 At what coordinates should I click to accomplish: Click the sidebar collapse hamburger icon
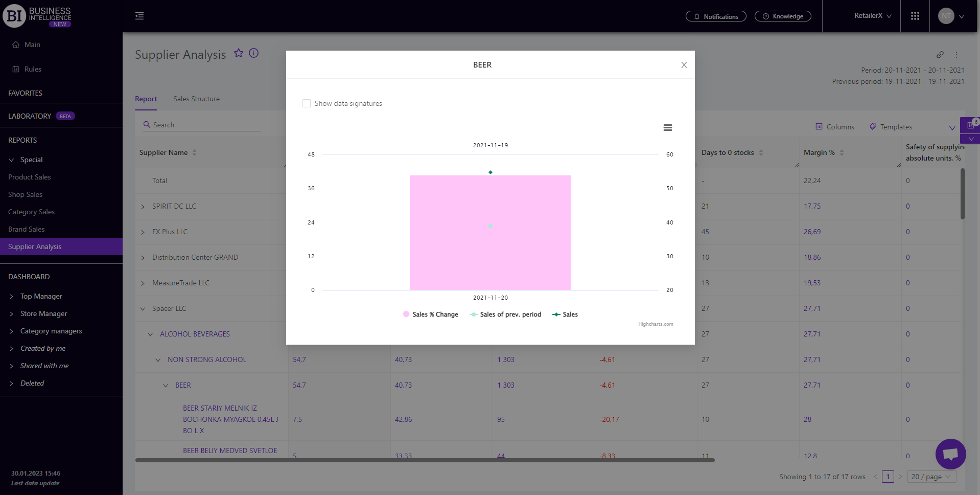pyautogui.click(x=139, y=16)
